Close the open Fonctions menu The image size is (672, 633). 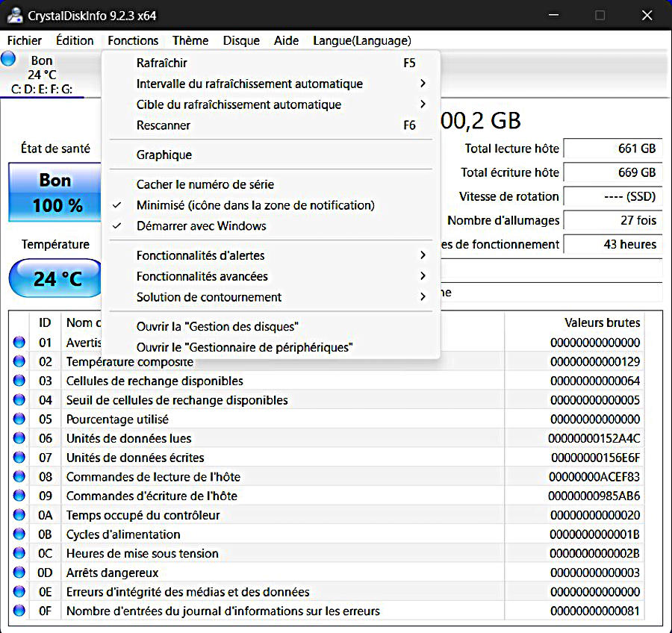click(x=133, y=40)
